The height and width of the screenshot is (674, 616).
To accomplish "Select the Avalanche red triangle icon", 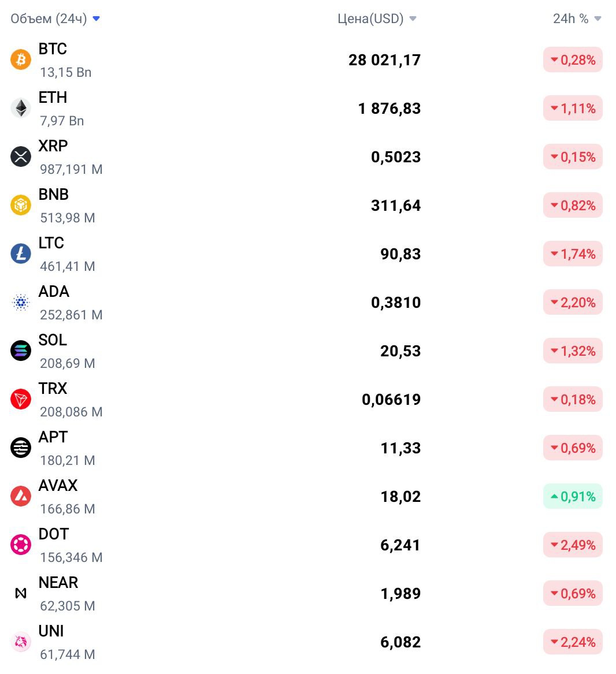I will (21, 497).
